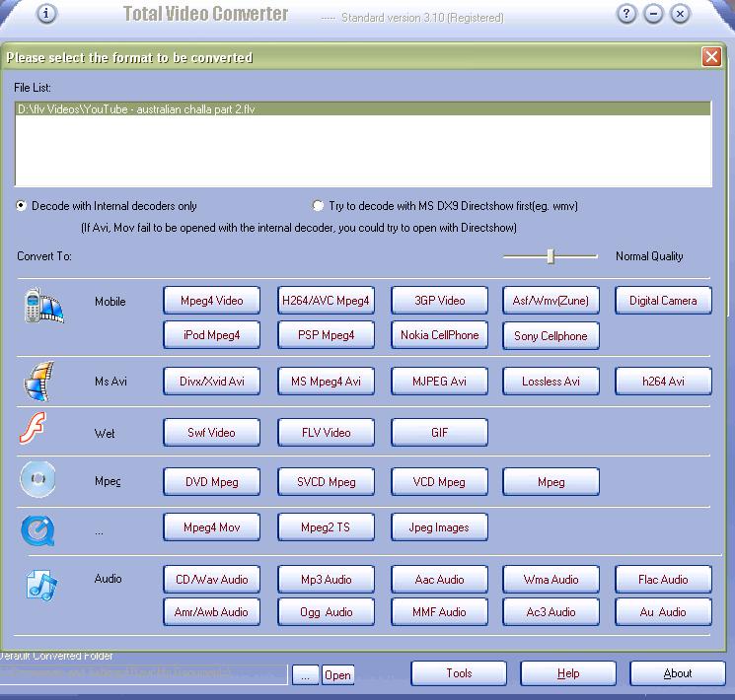Image resolution: width=735 pixels, height=700 pixels.
Task: Choose Au Audio format
Action: pyautogui.click(x=663, y=612)
